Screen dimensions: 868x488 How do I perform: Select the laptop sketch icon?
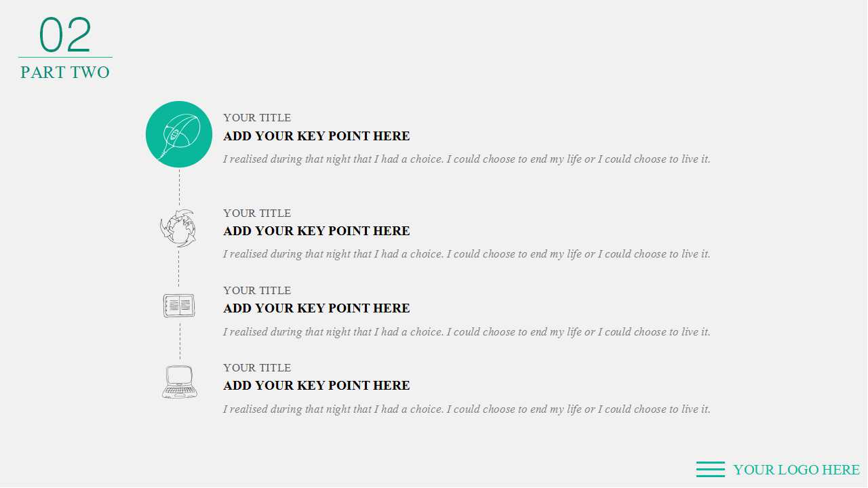pos(180,382)
